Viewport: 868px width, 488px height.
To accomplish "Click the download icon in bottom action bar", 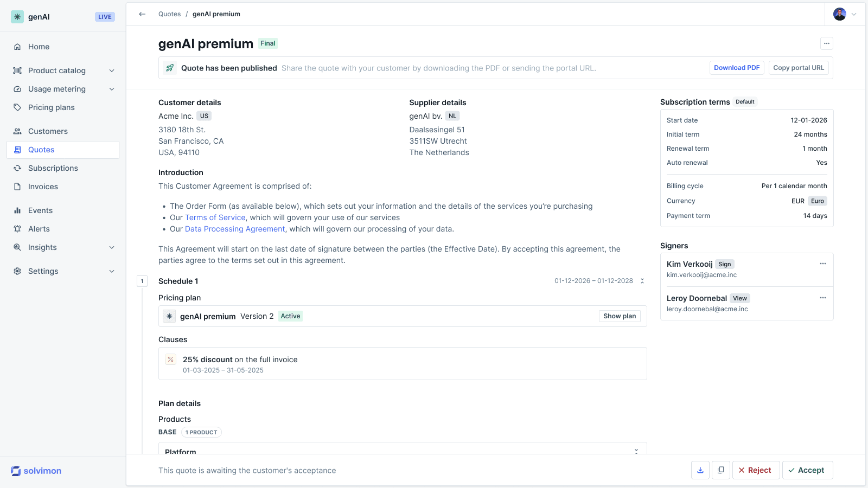I will [x=700, y=470].
